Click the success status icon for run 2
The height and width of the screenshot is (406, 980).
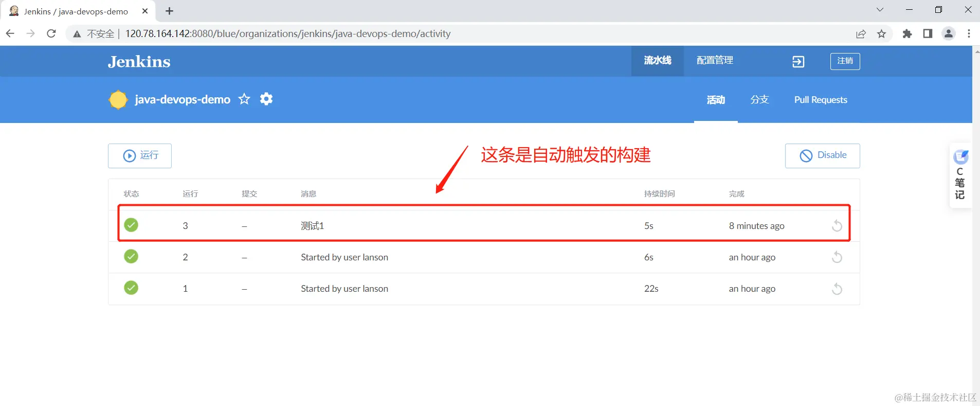(x=131, y=256)
